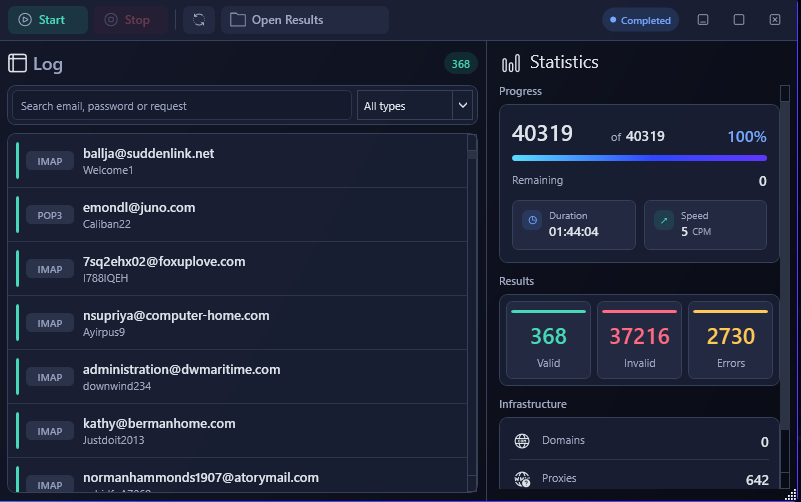This screenshot has height=502, width=801.
Task: Click the Remaining count row
Action: tap(639, 180)
